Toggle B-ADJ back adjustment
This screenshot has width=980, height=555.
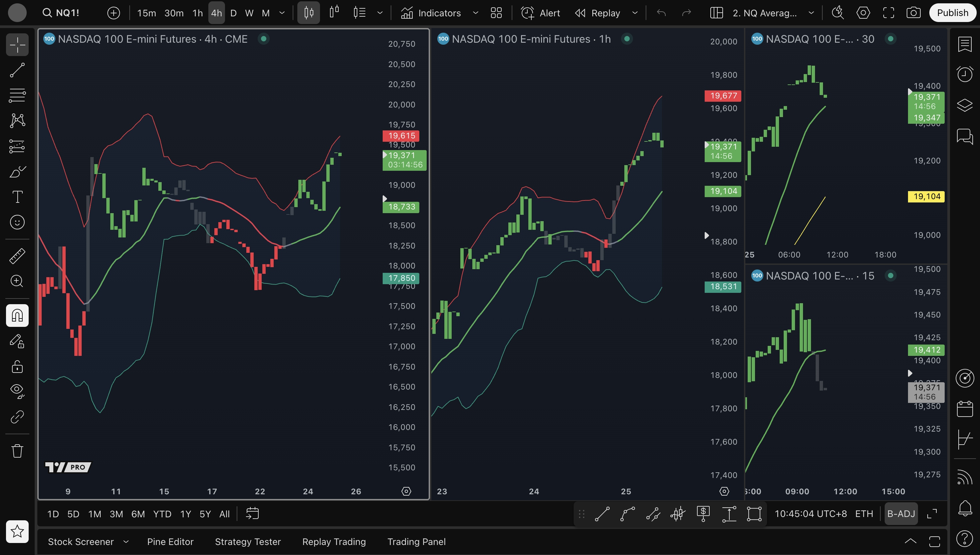(x=901, y=514)
